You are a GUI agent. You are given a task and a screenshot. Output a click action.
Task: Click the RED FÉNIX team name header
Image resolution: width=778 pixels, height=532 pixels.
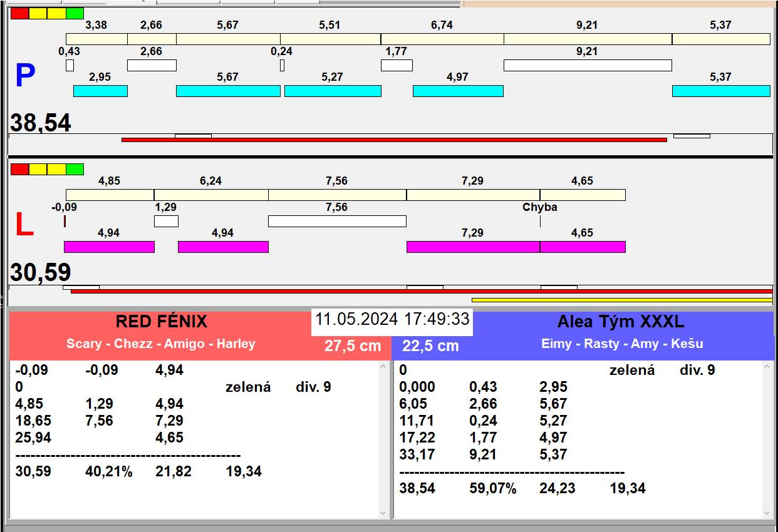tap(161, 322)
